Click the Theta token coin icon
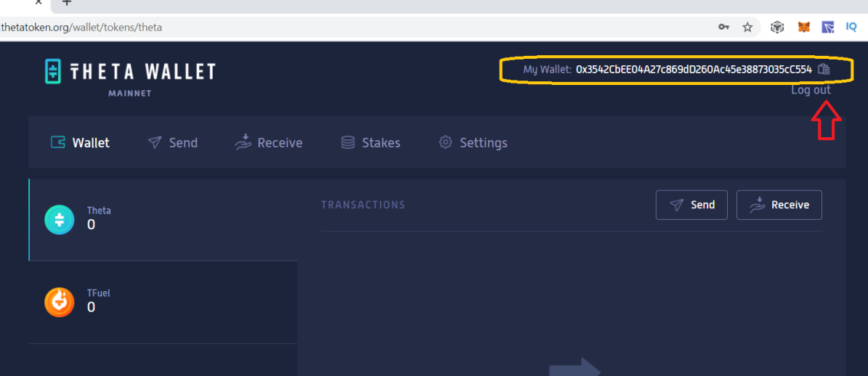The height and width of the screenshot is (376, 868). pos(60,219)
